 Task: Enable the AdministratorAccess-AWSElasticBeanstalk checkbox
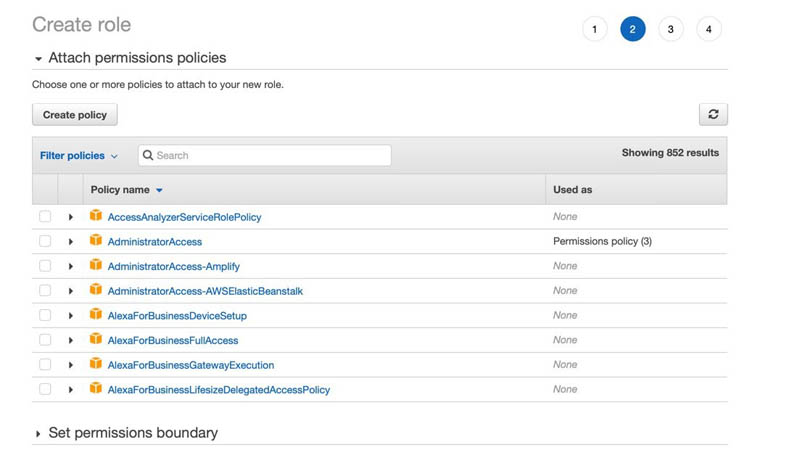(45, 290)
